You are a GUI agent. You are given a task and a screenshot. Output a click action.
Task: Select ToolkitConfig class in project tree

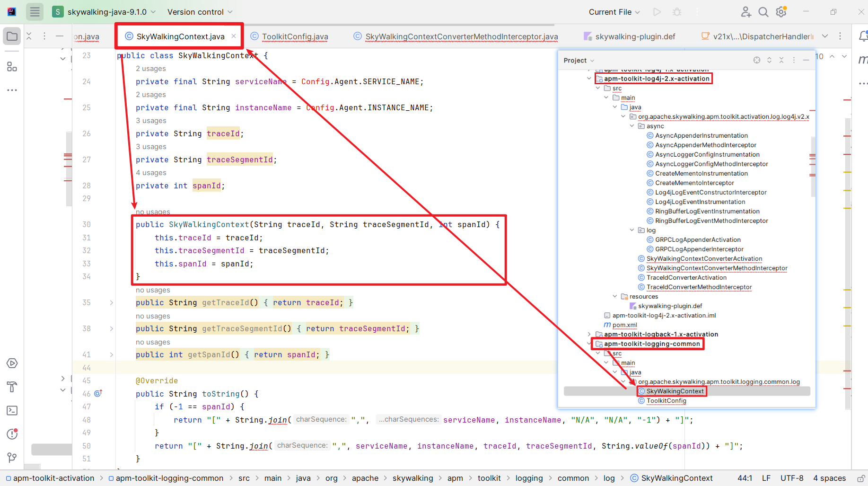[662, 400]
